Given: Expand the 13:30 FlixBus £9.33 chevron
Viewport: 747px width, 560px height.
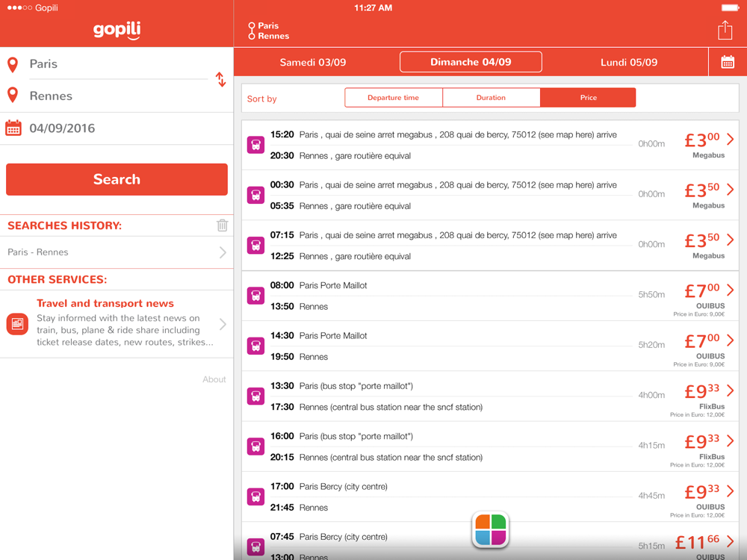Looking at the screenshot, I should click(731, 391).
